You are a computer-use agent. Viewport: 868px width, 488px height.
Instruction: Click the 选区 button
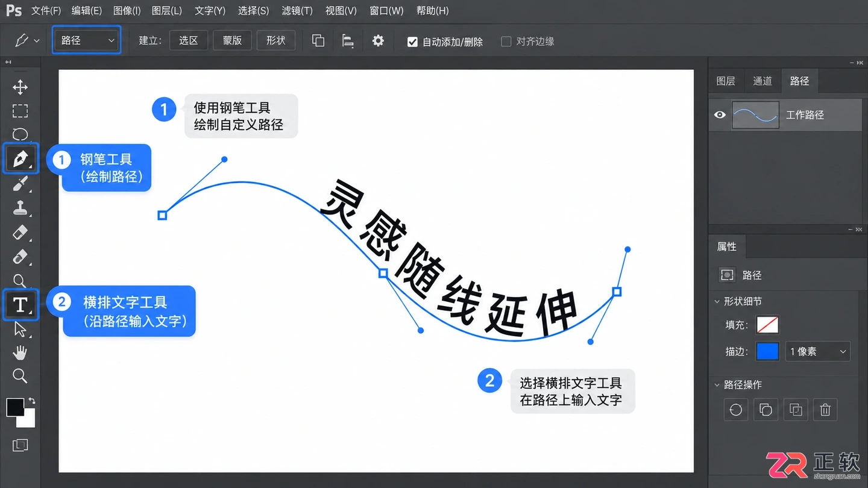[189, 40]
